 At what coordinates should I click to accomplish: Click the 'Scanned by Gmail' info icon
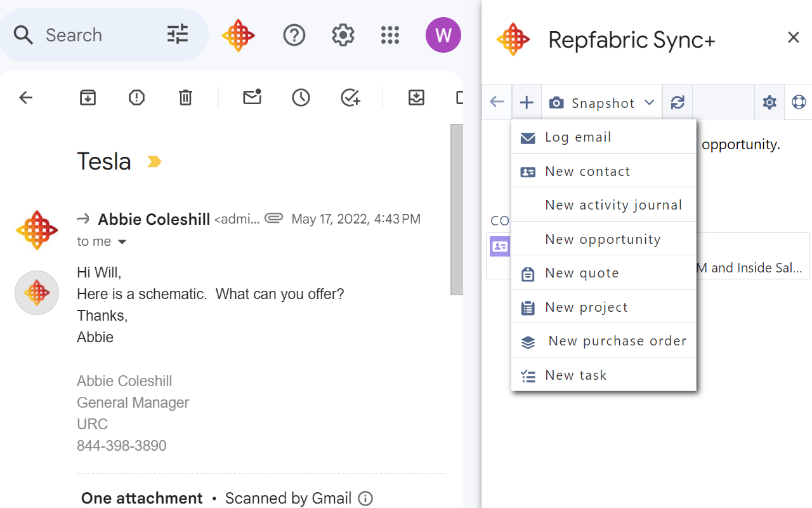pyautogui.click(x=365, y=498)
